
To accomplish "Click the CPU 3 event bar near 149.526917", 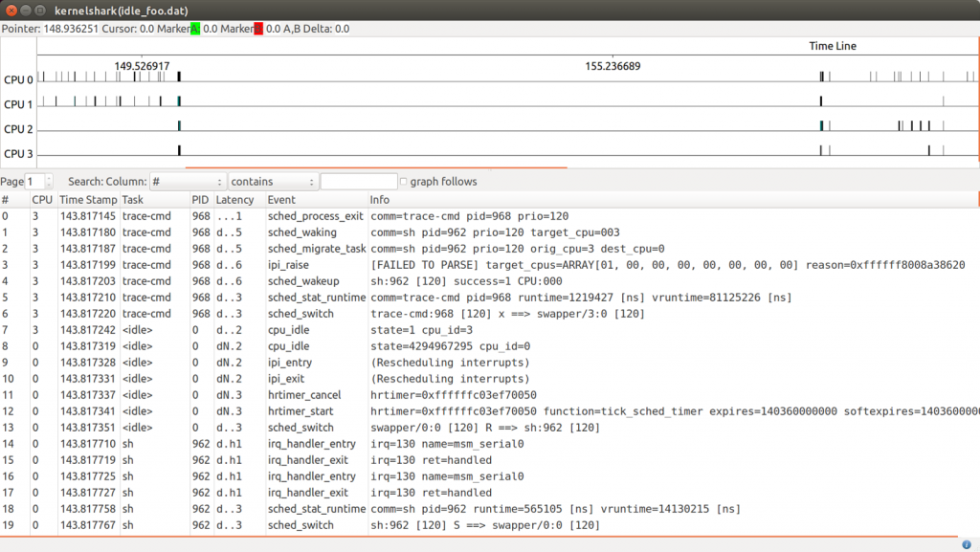I will tap(179, 149).
